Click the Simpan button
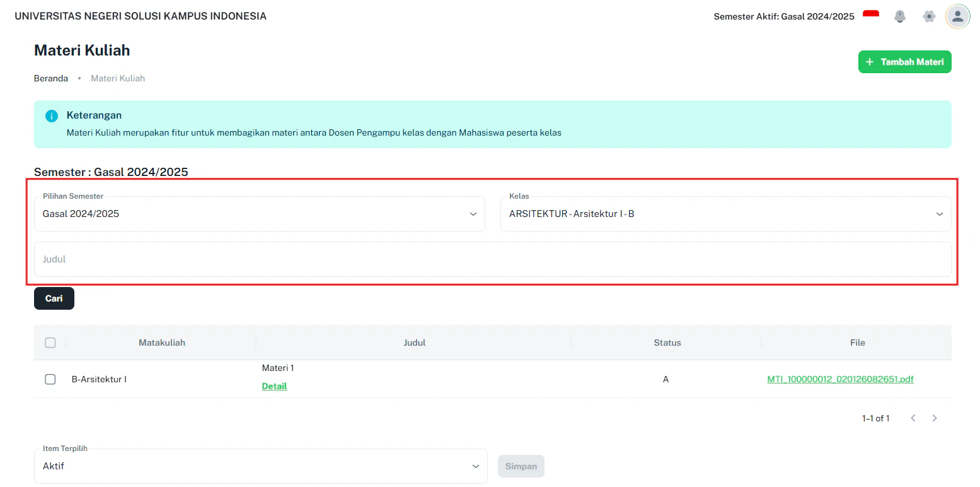Viewport: 980px width, 487px height. tap(521, 466)
